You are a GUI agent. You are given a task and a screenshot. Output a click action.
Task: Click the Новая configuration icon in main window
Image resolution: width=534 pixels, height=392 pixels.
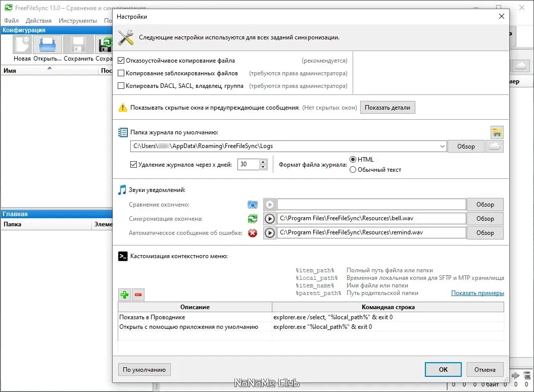pyautogui.click(x=22, y=44)
